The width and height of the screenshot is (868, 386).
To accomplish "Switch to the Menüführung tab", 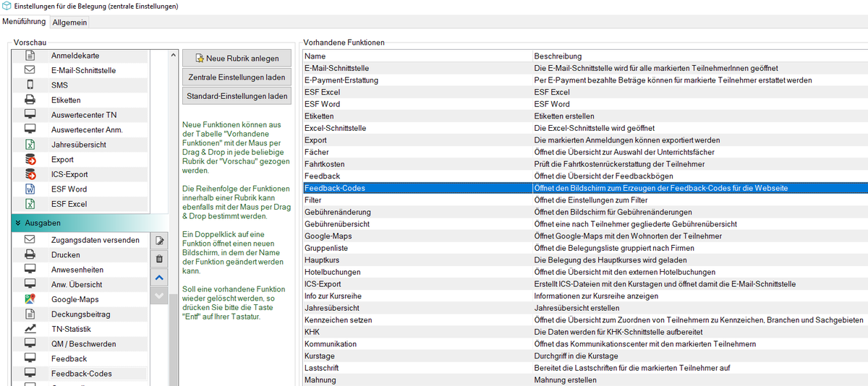I will point(24,20).
